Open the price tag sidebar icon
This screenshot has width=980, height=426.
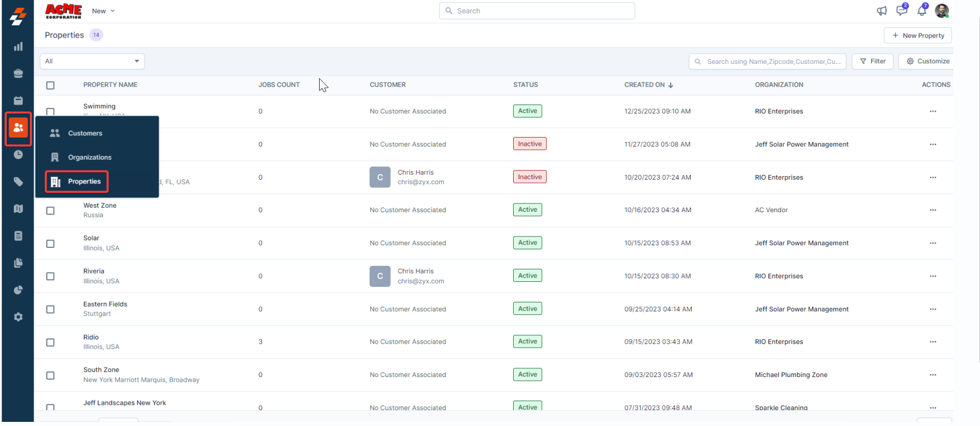pos(18,181)
